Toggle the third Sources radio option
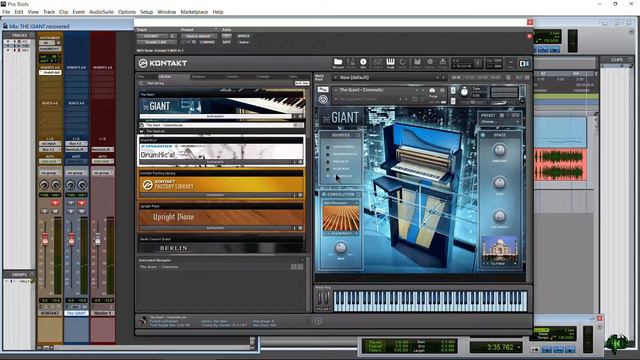Viewport: 640px width, 360px height. 327,162
